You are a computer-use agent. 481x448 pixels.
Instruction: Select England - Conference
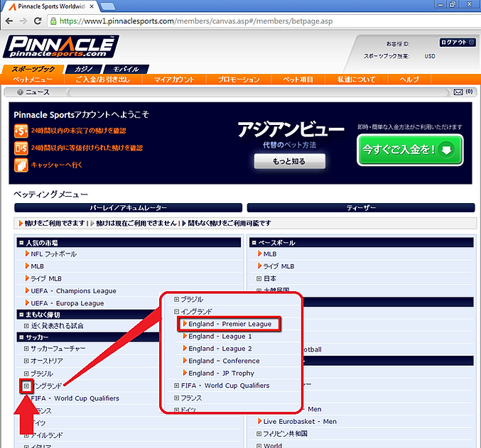[x=224, y=361]
